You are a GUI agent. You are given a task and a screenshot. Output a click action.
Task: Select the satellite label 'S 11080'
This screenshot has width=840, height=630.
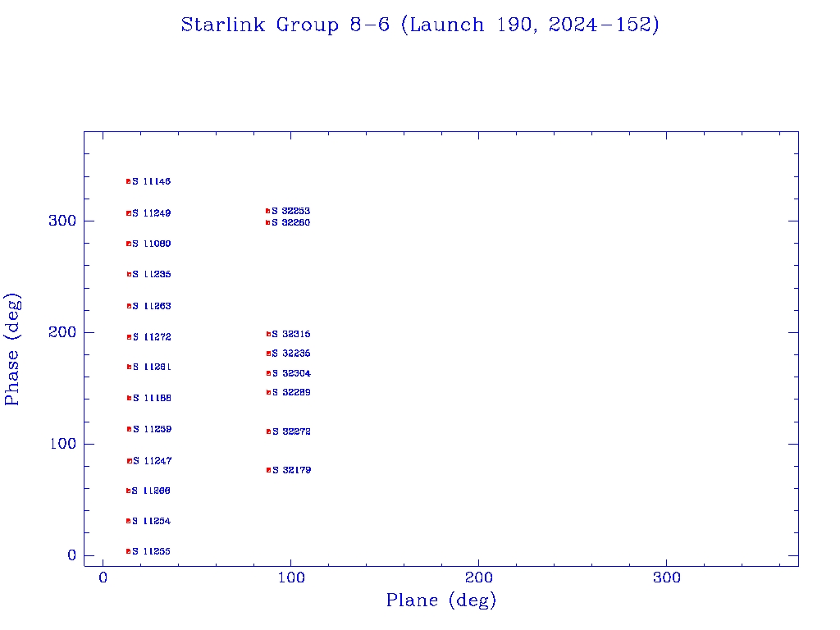coord(152,244)
